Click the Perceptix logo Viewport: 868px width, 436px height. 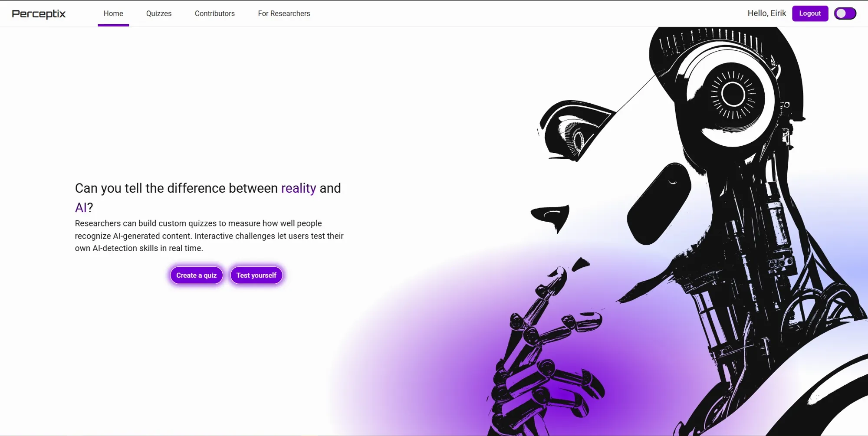[x=39, y=14]
